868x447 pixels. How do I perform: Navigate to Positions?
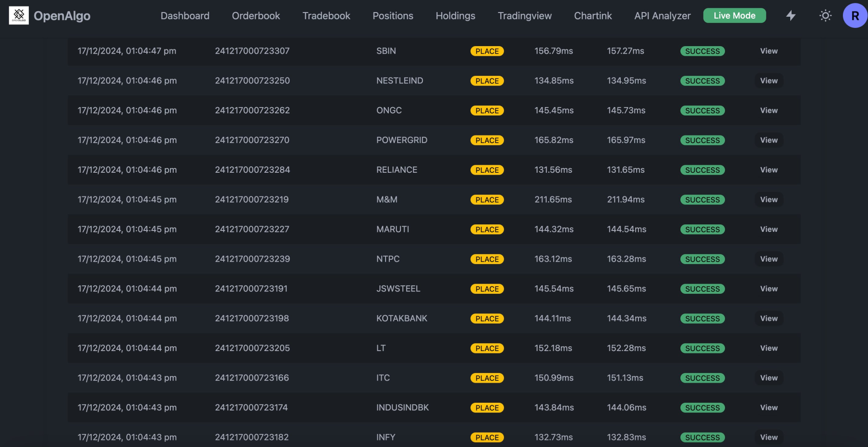tap(393, 16)
